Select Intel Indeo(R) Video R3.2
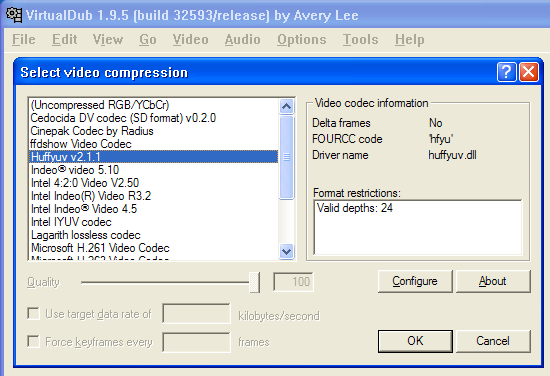This screenshot has height=376, width=550. coord(154,196)
